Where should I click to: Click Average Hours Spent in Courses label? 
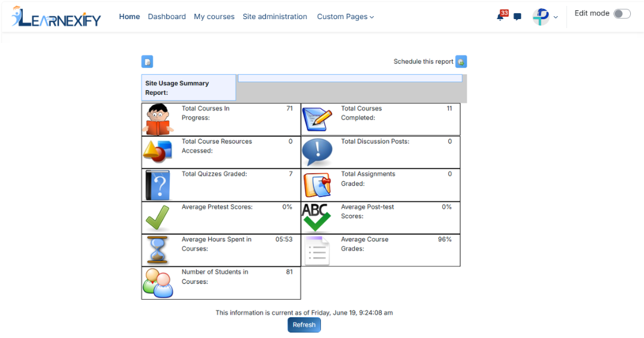tap(216, 244)
